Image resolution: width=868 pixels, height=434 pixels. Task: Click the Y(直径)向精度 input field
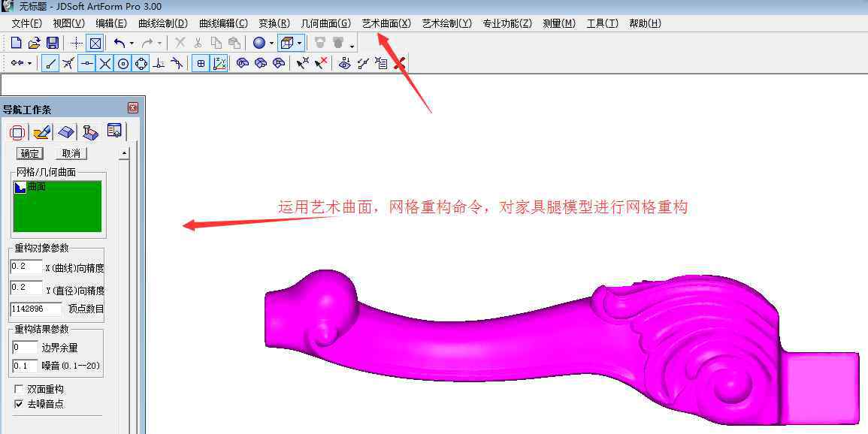click(x=26, y=288)
